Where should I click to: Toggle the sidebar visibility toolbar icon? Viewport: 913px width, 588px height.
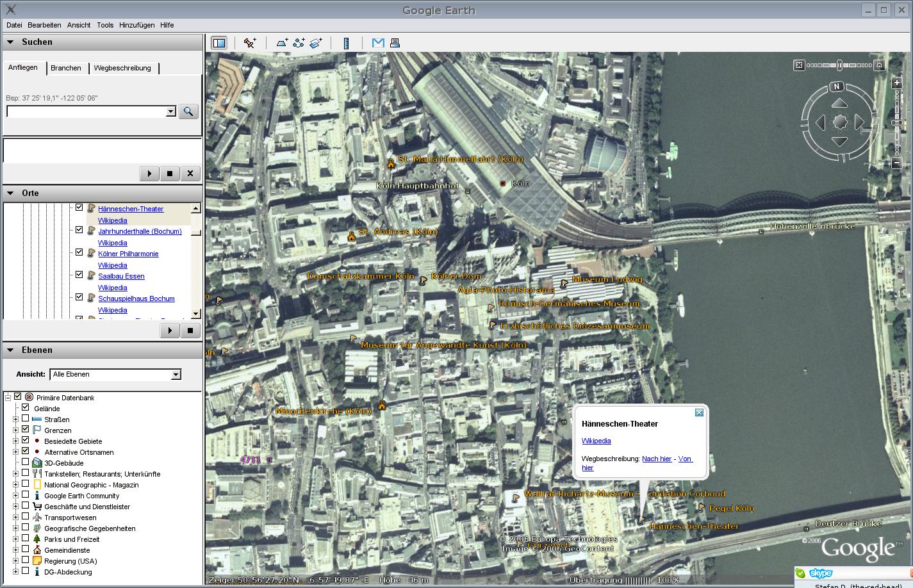pos(219,43)
